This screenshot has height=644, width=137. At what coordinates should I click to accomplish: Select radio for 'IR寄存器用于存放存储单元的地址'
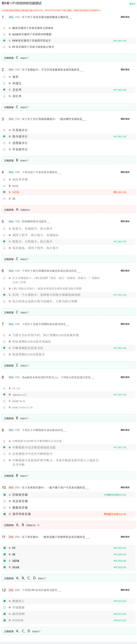pos(4,28)
